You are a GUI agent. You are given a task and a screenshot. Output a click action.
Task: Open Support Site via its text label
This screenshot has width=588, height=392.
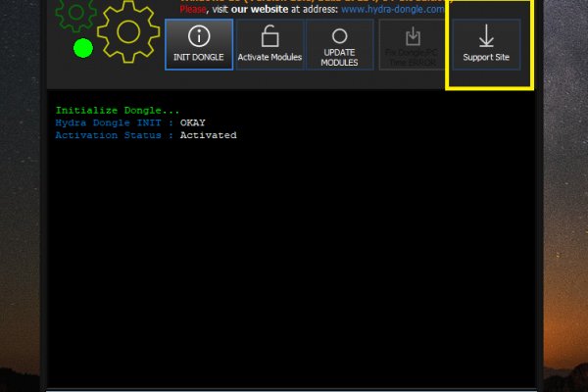tap(486, 58)
